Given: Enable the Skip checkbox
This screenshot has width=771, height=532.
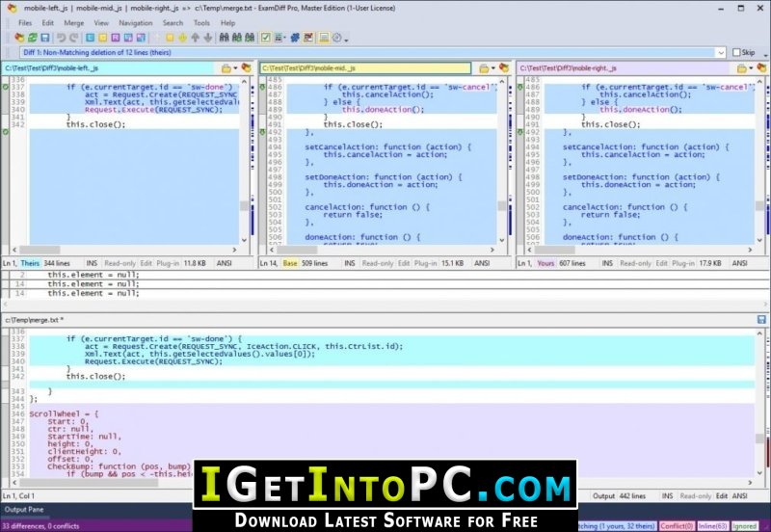Looking at the screenshot, I should [736, 52].
